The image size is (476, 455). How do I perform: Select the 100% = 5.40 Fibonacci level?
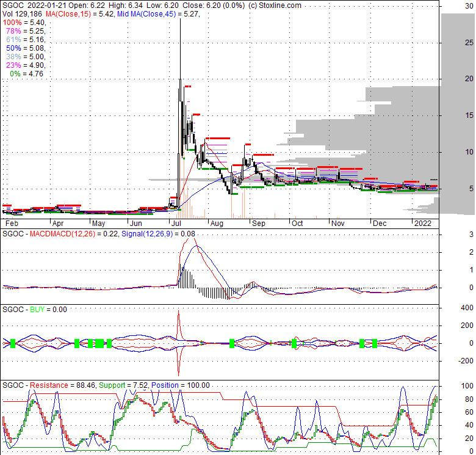(24, 23)
